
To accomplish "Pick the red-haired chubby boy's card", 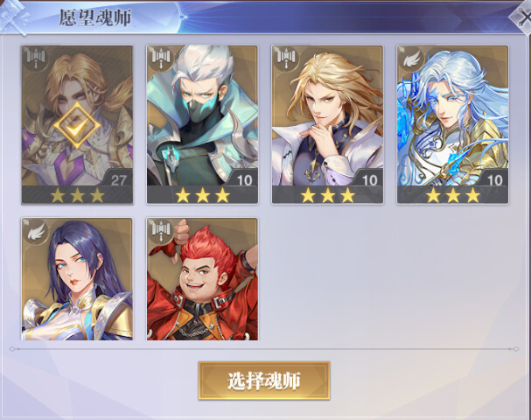I will click(x=202, y=279).
